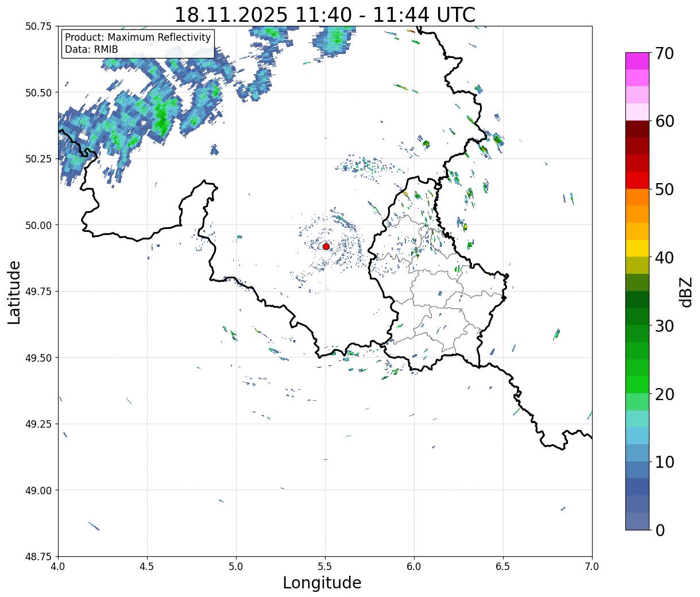Screen dimensions: 700x597
Task: Click the Data: RMIB label
Action: (91, 49)
